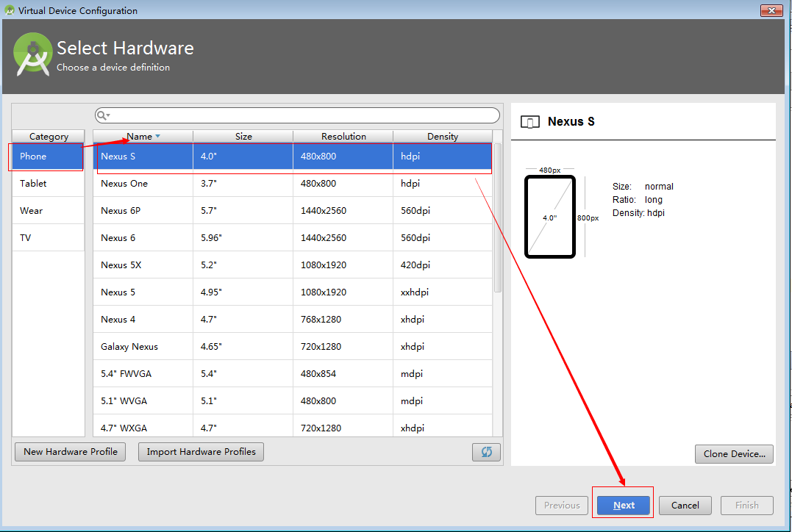This screenshot has height=532, width=792.
Task: Click the search magnifier icon in the search field
Action: 102,115
